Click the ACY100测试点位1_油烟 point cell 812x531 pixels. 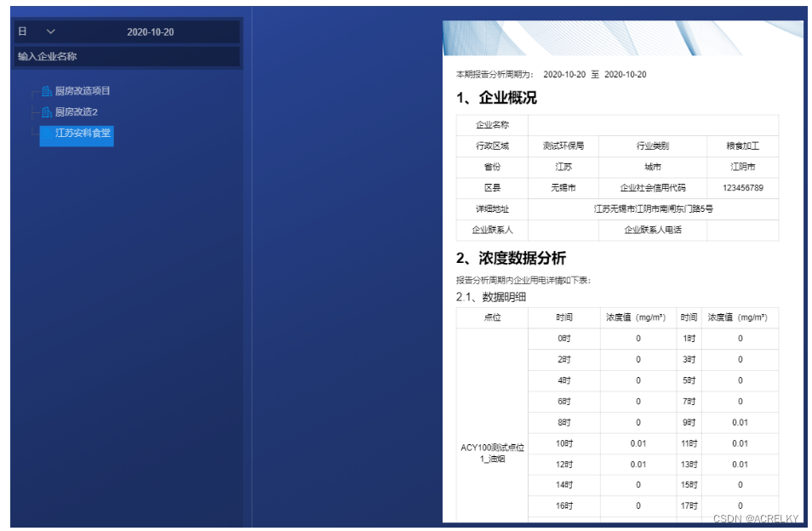(492, 453)
